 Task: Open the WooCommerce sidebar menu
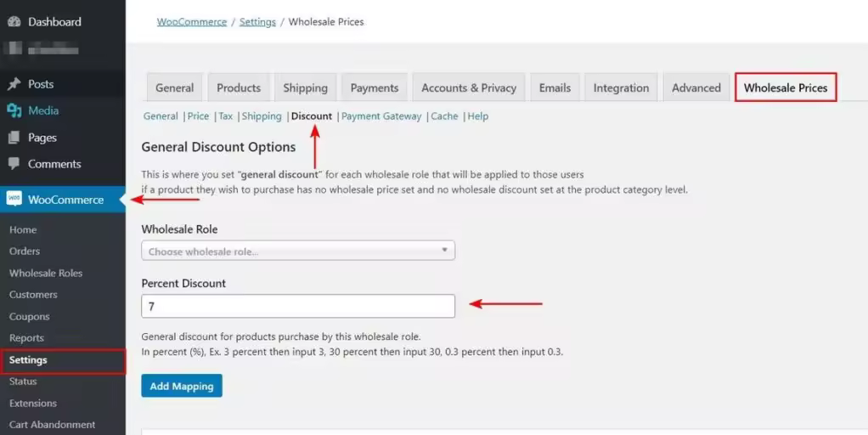click(63, 200)
